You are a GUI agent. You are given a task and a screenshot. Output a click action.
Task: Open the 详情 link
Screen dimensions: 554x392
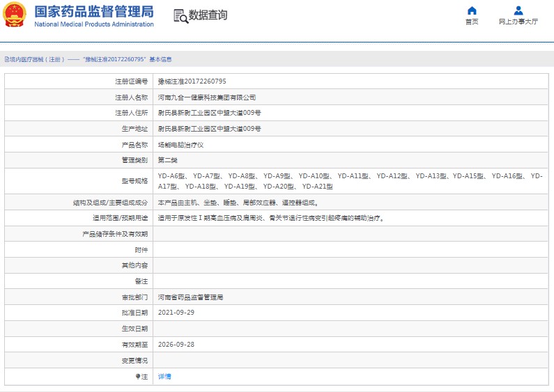coord(164,377)
